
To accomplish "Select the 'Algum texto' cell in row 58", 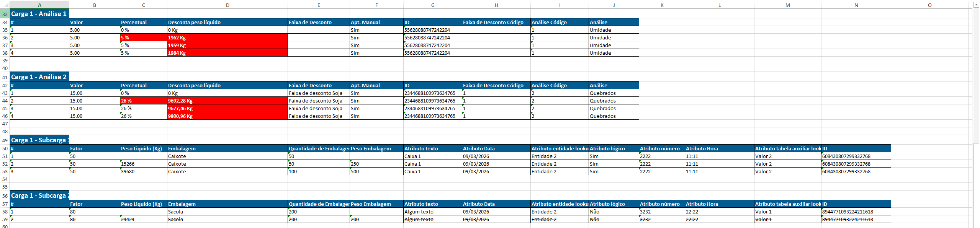I will click(x=433, y=212).
